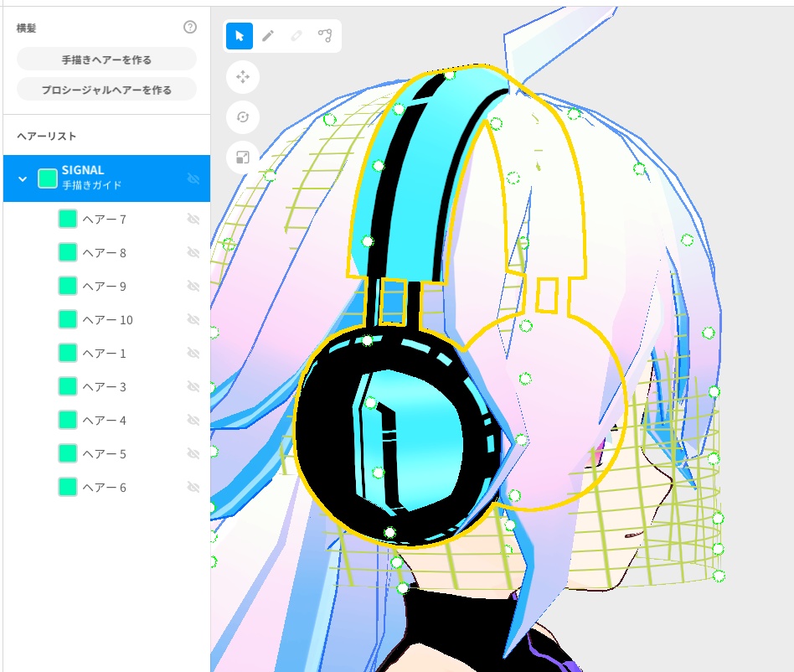The height and width of the screenshot is (672, 794).
Task: Hide the SIGNAL hair group
Action: click(x=194, y=178)
